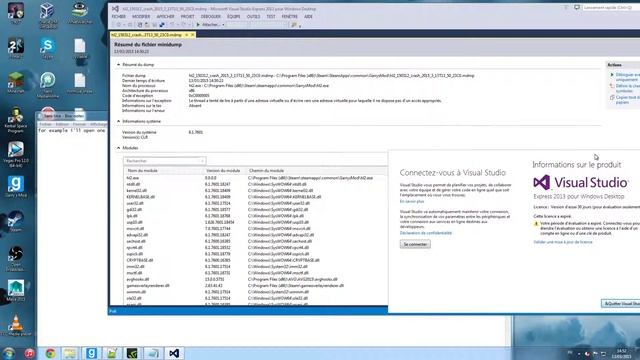Viewport: 640px width, 360px height.
Task: Open the ÉQUIPE menu
Action: [233, 17]
